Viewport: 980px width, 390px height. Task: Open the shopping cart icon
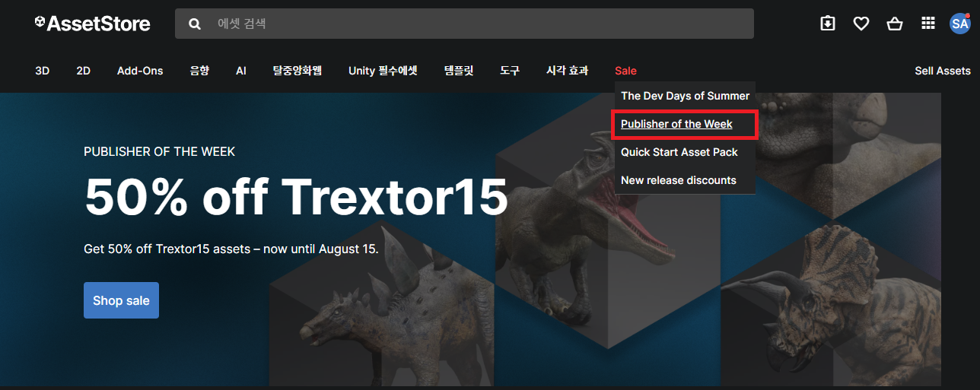click(x=895, y=24)
